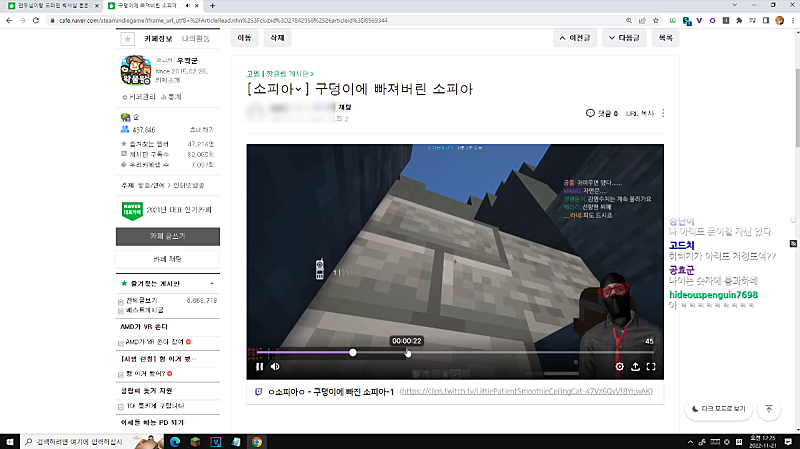This screenshot has height=449, width=800.
Task: Pause the Twitch clip video
Action: [259, 366]
